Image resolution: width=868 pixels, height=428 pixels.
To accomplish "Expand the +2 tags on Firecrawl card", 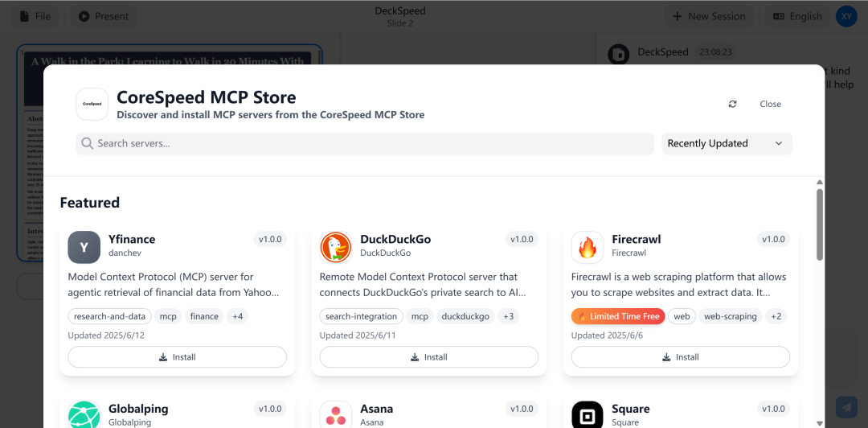I will pyautogui.click(x=776, y=316).
